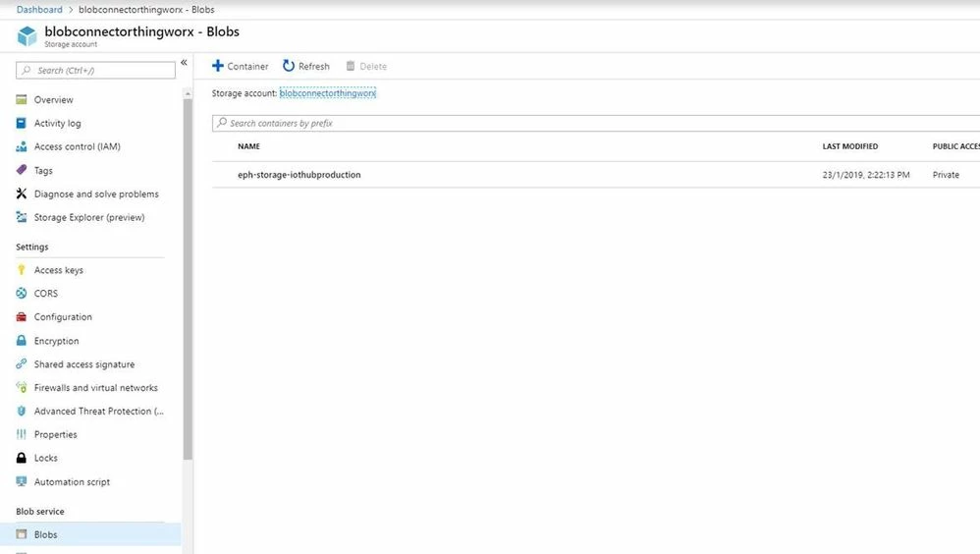Click the Diagnose and solve problems wrench icon
The image size is (980, 554).
tap(22, 194)
